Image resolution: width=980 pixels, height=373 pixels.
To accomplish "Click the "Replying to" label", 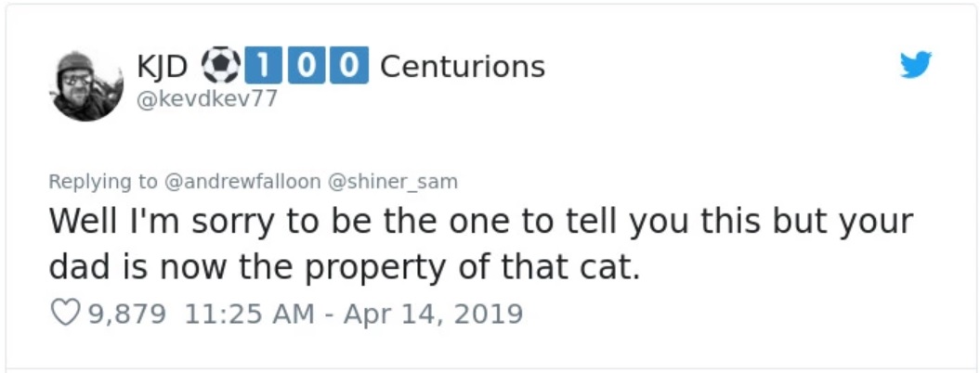I will [x=103, y=182].
